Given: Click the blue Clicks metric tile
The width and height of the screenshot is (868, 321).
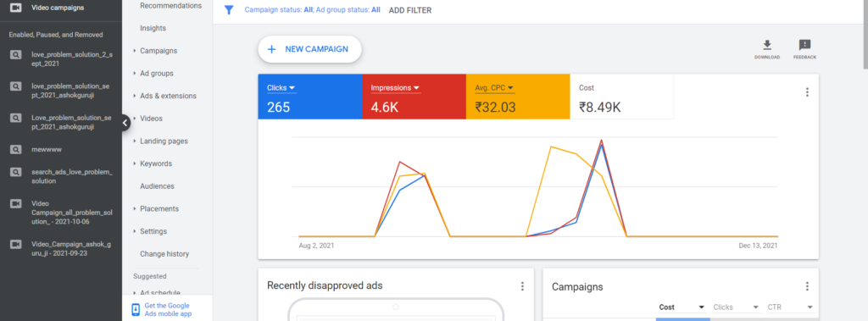Looking at the screenshot, I should (310, 97).
